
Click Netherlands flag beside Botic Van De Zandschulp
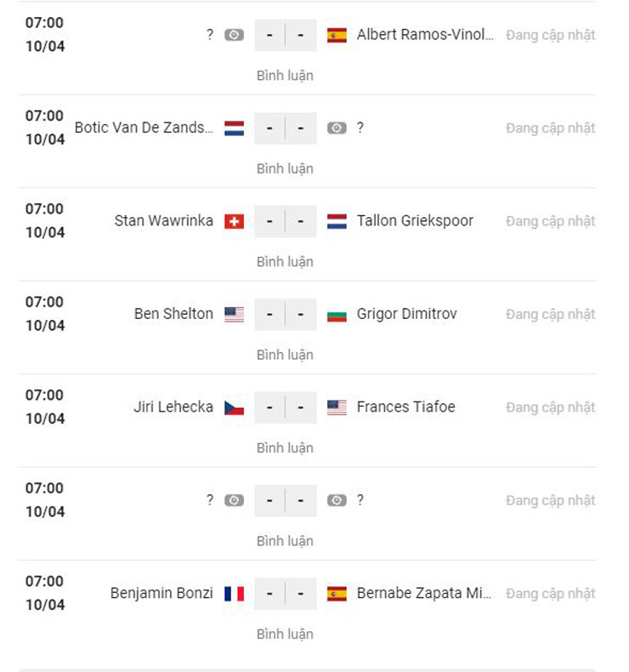coord(235,128)
